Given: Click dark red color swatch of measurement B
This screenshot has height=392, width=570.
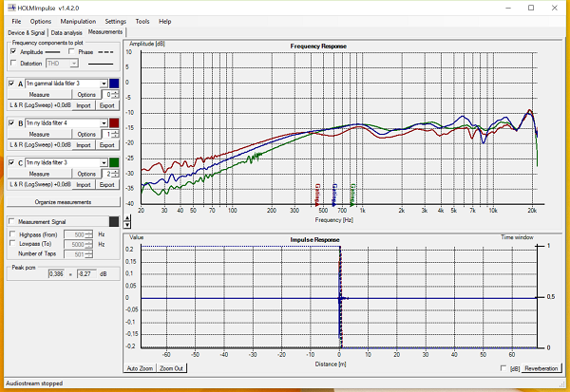Looking at the screenshot, I should [x=114, y=123].
